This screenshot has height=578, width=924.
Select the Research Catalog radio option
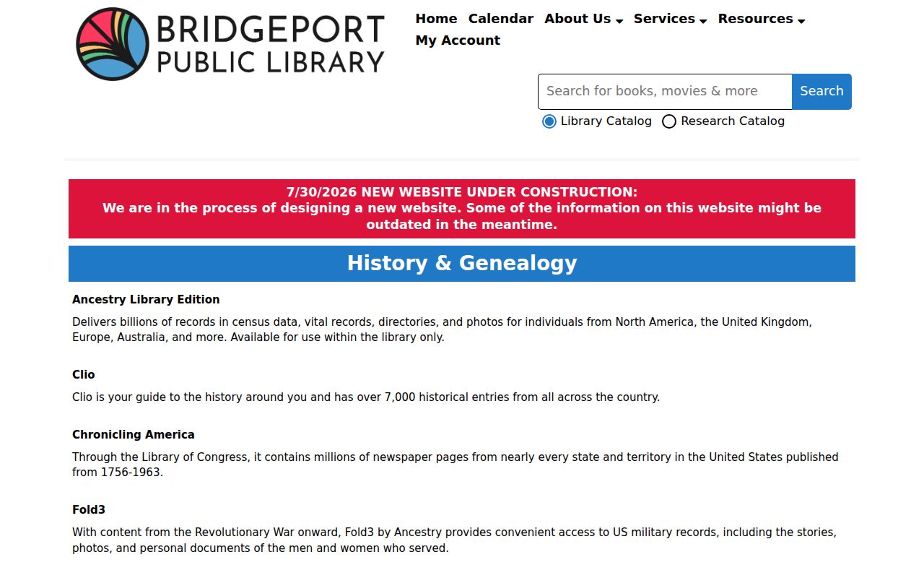pyautogui.click(x=669, y=121)
